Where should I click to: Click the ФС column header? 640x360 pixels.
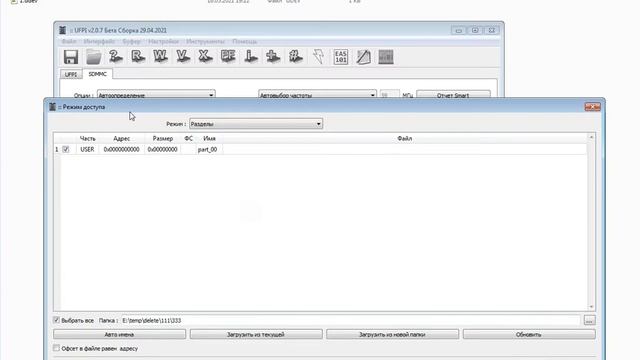pyautogui.click(x=188, y=139)
